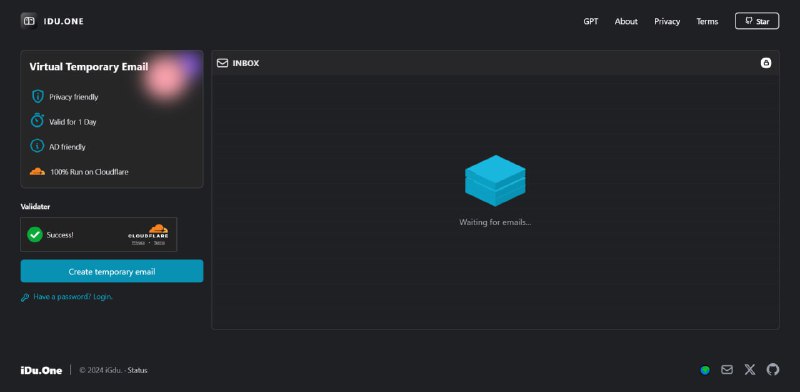Click Create temporary email button
This screenshot has height=392, width=800.
pyautogui.click(x=112, y=271)
